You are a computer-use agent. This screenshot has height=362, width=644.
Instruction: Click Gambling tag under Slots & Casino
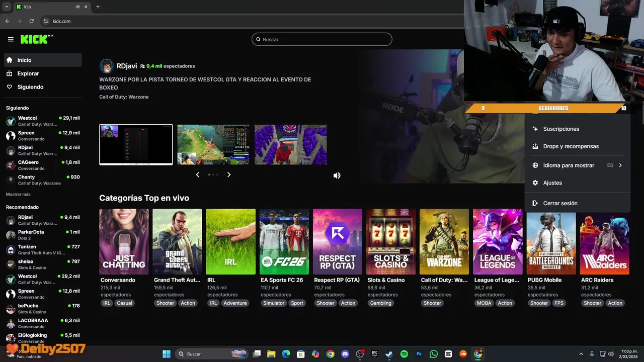(381, 303)
